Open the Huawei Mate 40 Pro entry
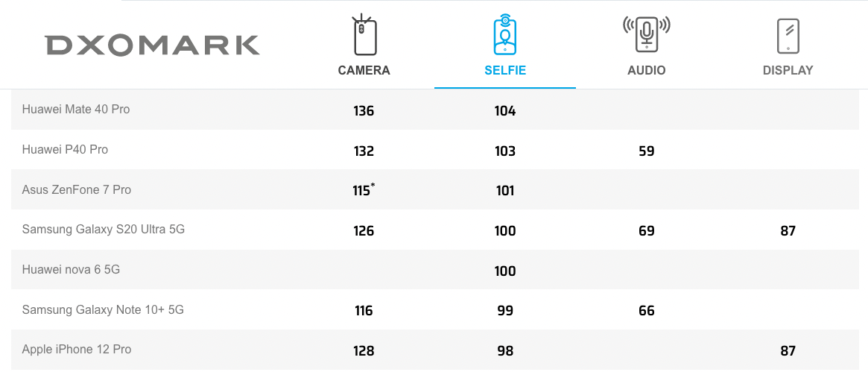Screen dimensions: 868x372 [76, 109]
